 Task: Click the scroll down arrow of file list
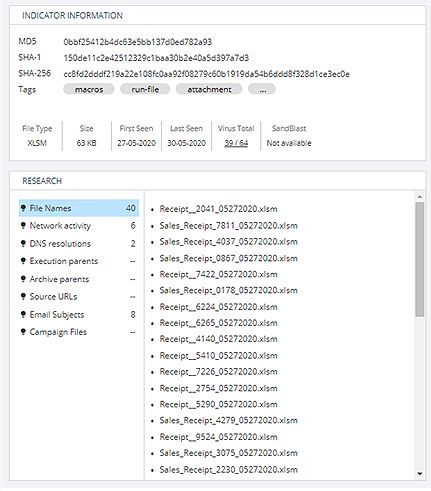point(420,473)
